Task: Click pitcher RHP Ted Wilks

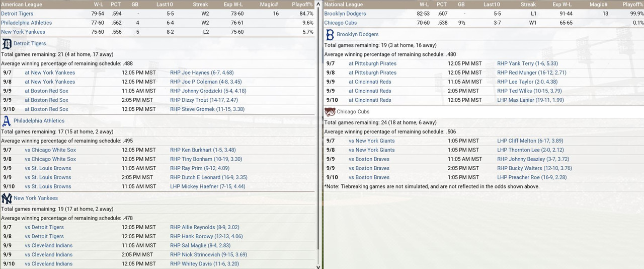Action: [x=529, y=91]
